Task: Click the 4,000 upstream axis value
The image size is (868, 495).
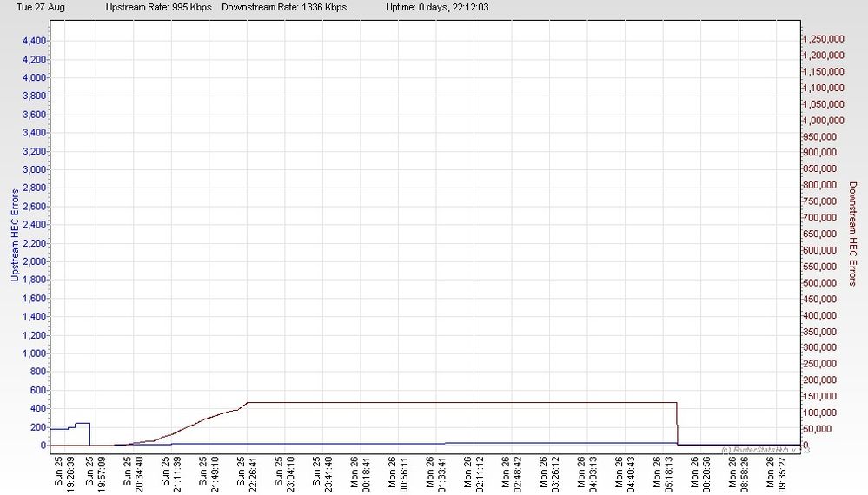Action: [x=35, y=77]
